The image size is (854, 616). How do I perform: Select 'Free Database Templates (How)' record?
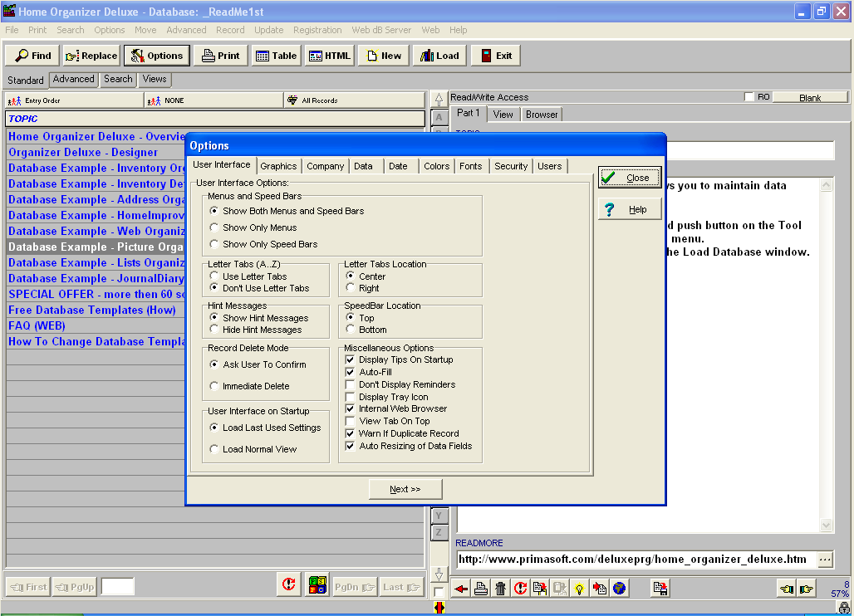click(x=92, y=310)
